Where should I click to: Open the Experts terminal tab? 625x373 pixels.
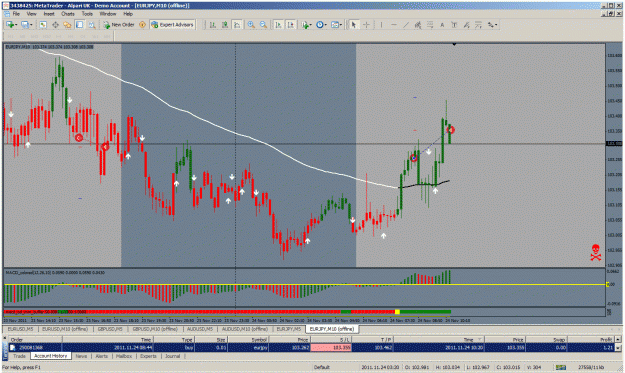(148, 356)
